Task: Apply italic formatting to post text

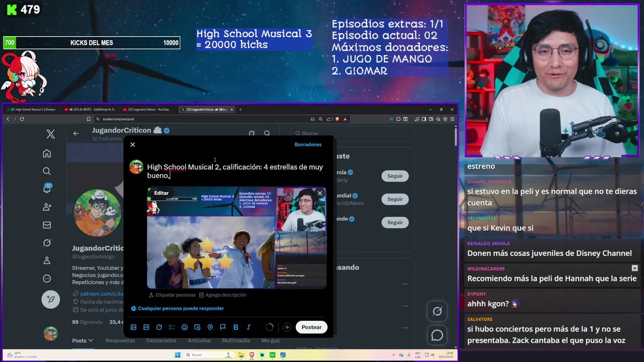Action: [x=249, y=327]
